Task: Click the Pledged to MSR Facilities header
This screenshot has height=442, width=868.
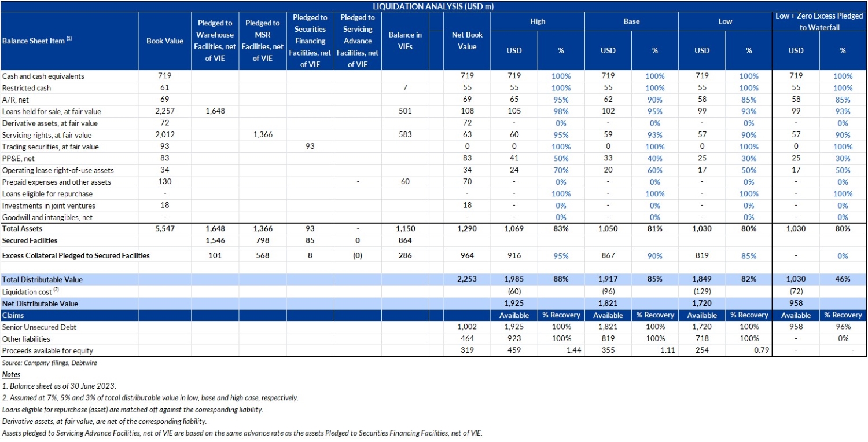Action: [x=262, y=41]
